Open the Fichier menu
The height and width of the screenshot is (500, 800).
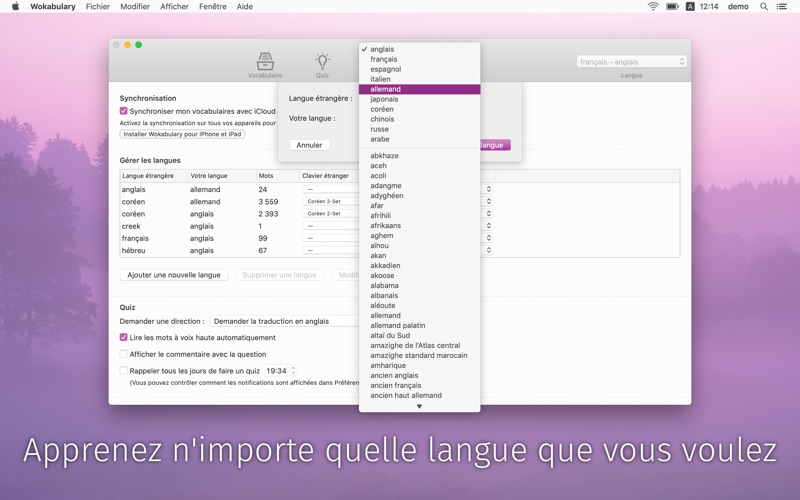97,6
